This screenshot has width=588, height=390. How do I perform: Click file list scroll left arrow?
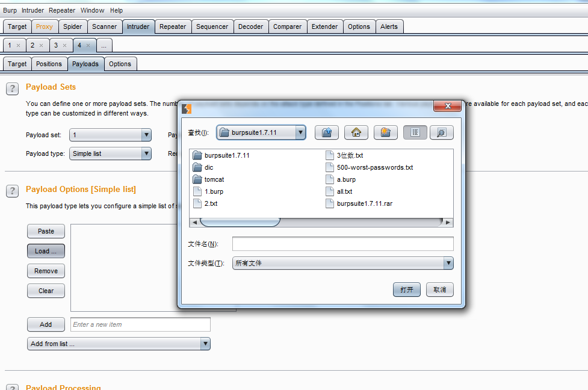pyautogui.click(x=194, y=222)
